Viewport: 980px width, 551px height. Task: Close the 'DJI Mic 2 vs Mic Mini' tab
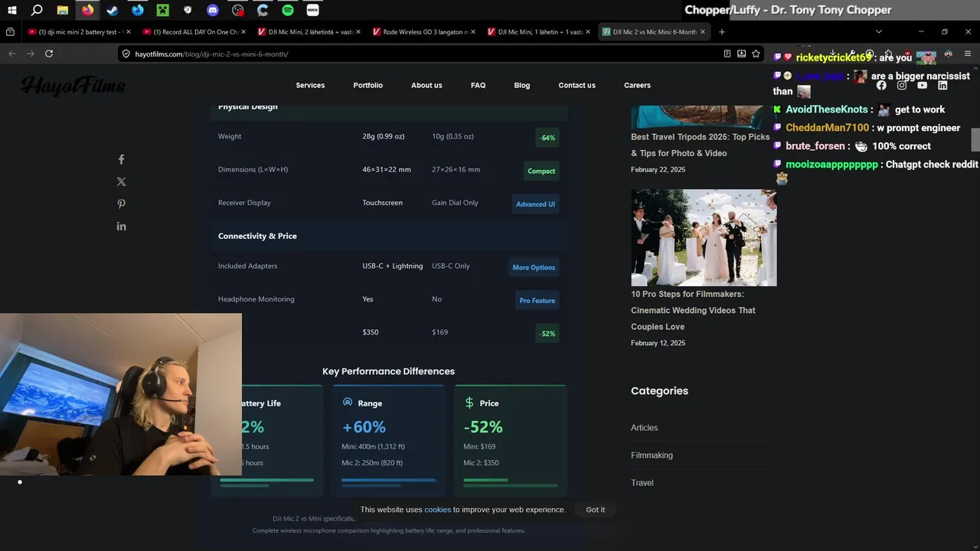pyautogui.click(x=703, y=32)
